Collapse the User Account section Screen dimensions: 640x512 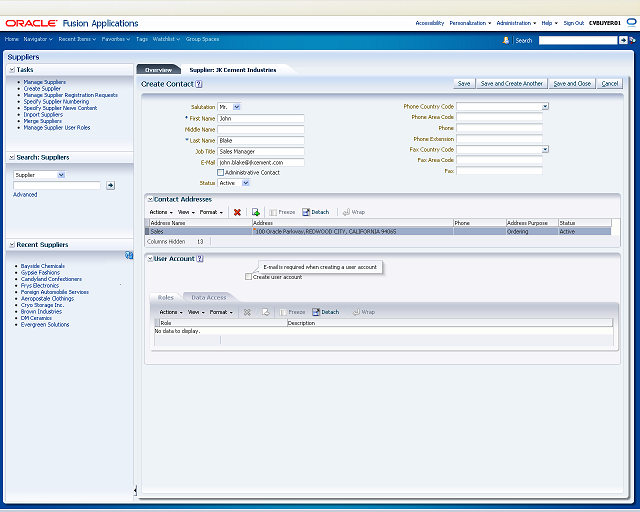(150, 258)
